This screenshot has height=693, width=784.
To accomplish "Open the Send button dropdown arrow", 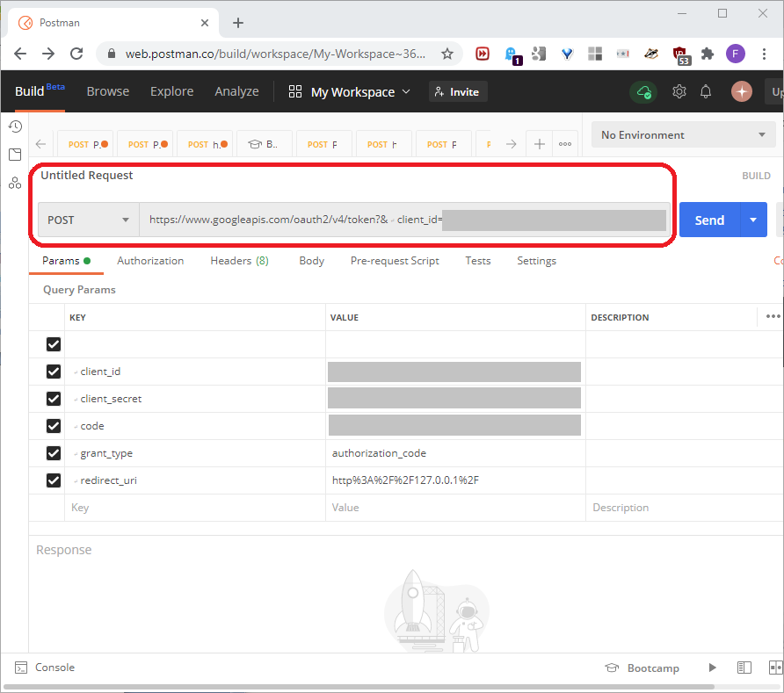I will click(753, 220).
